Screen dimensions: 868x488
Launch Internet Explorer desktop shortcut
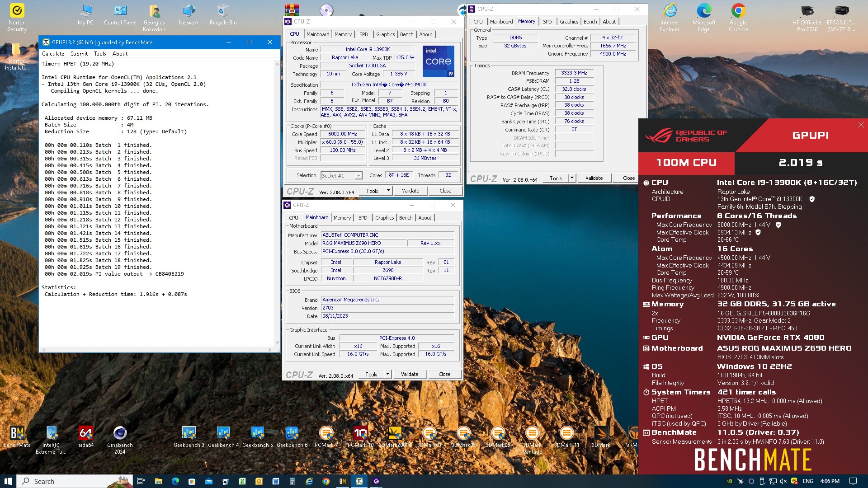coord(670,18)
